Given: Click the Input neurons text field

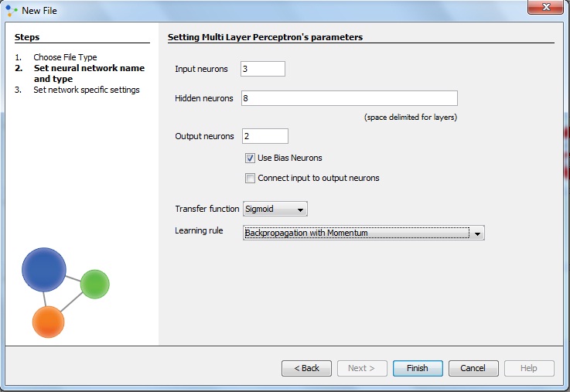Looking at the screenshot, I should pyautogui.click(x=263, y=69).
